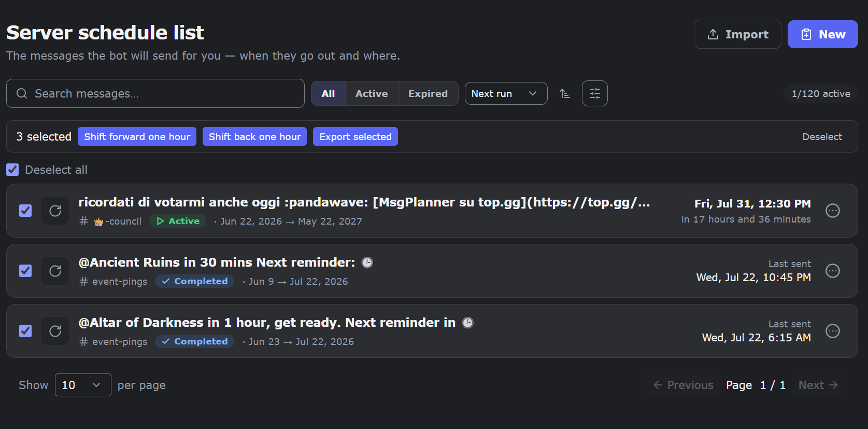
Task: Click the search magnifier icon
Action: tap(22, 93)
